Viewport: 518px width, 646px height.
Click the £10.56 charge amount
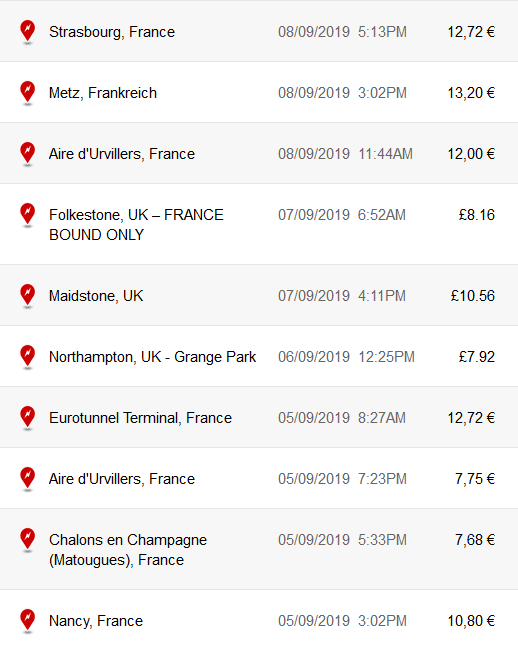click(x=473, y=296)
